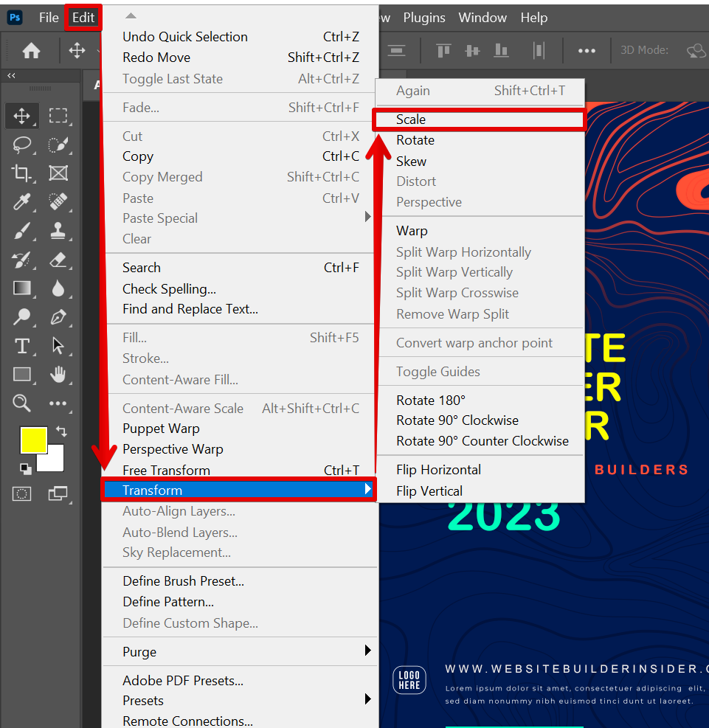Viewport: 709px width, 728px height.
Task: Choose the Eraser tool
Action: pyautogui.click(x=58, y=260)
